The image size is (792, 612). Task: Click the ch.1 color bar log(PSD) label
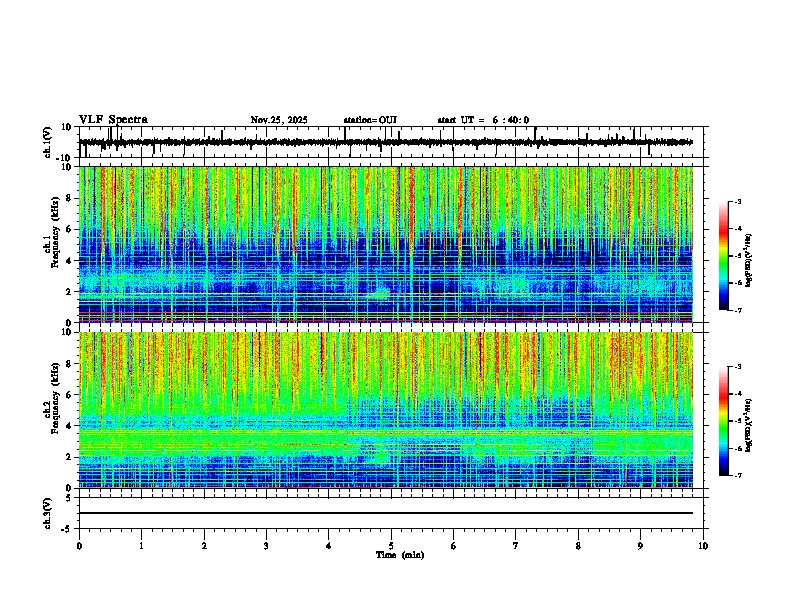(x=749, y=261)
